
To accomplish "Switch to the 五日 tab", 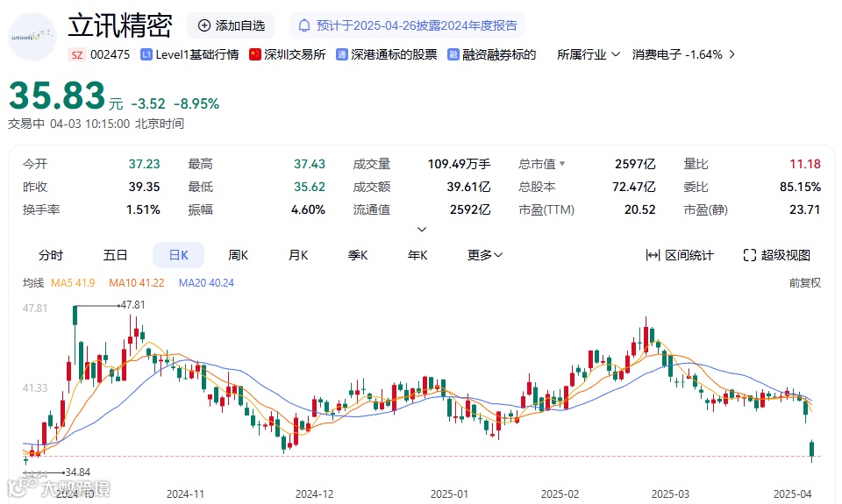I will [115, 255].
